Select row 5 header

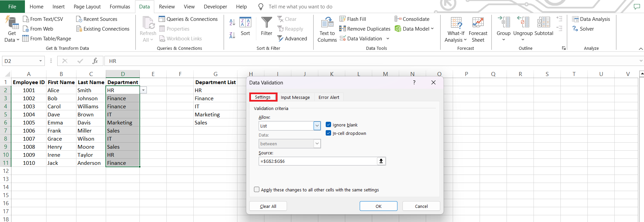click(x=5, y=114)
